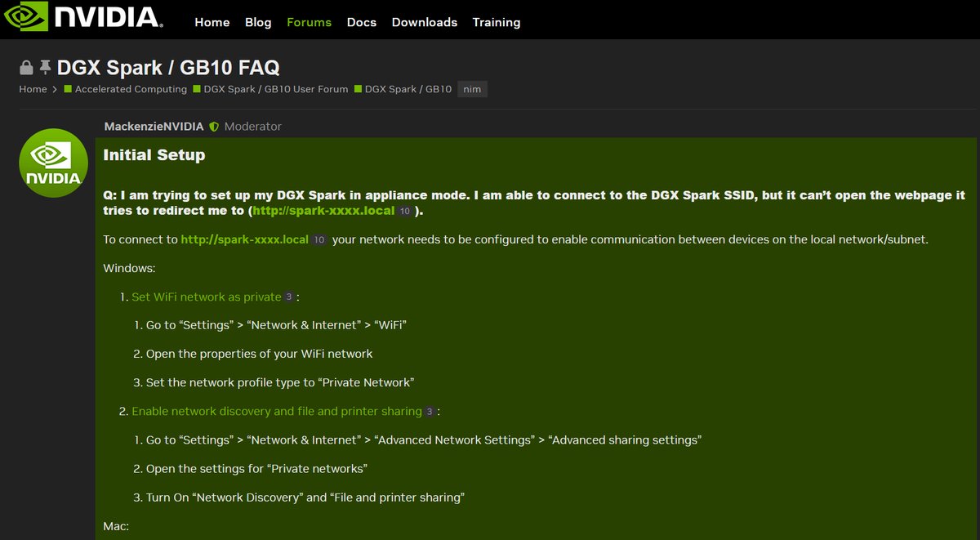Open 'Enable network discovery and file and printer sharing' link

[276, 411]
